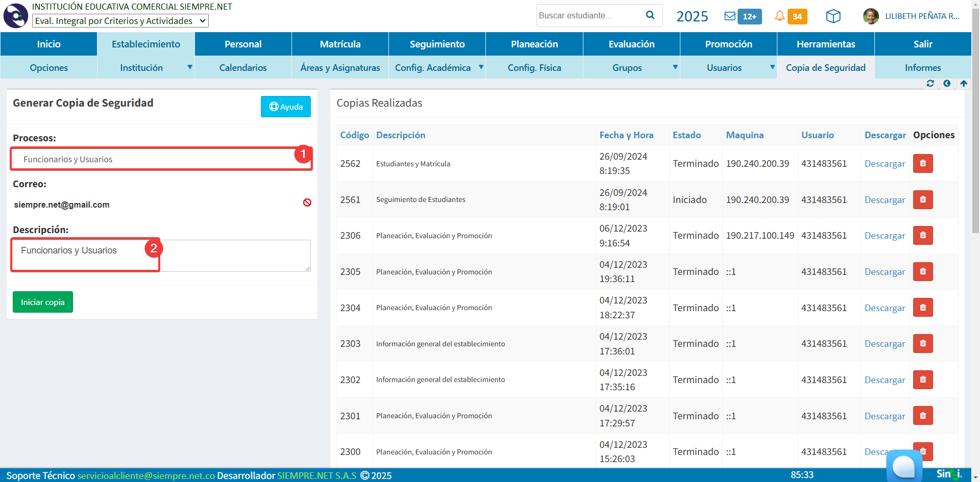Click the cube icon in header
Viewport: 980px width, 482px height.
point(833,16)
